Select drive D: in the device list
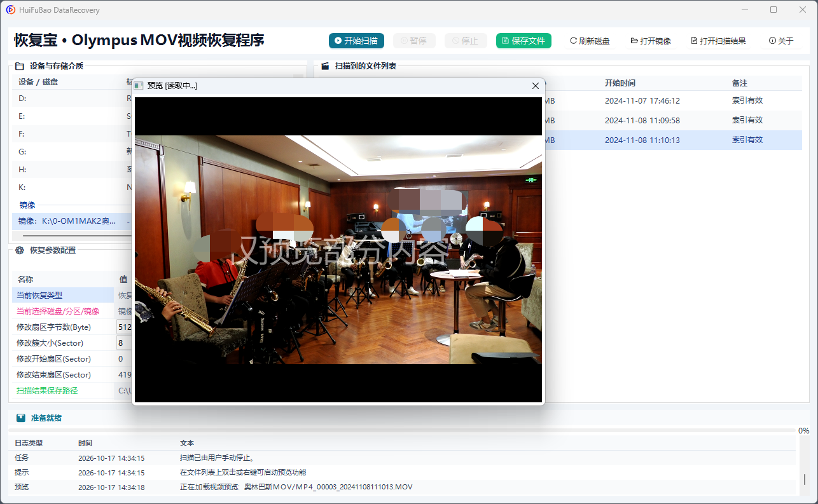The image size is (818, 504). 72,99
